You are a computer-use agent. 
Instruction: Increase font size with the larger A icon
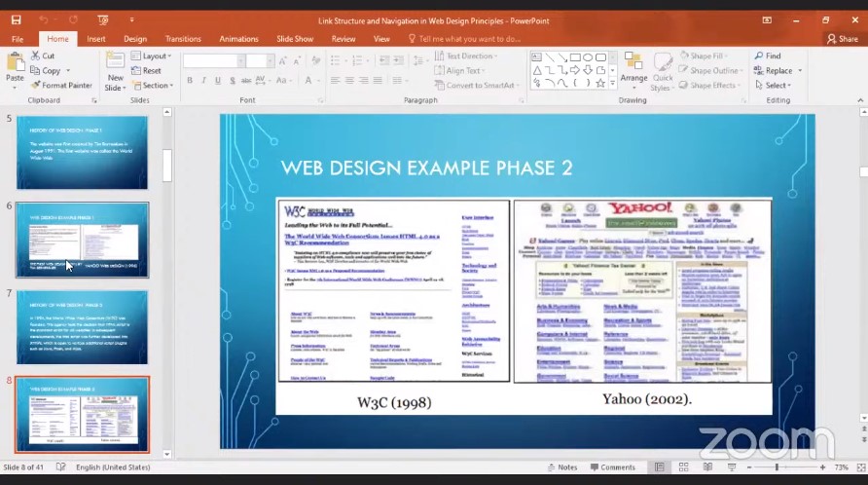[x=283, y=60]
